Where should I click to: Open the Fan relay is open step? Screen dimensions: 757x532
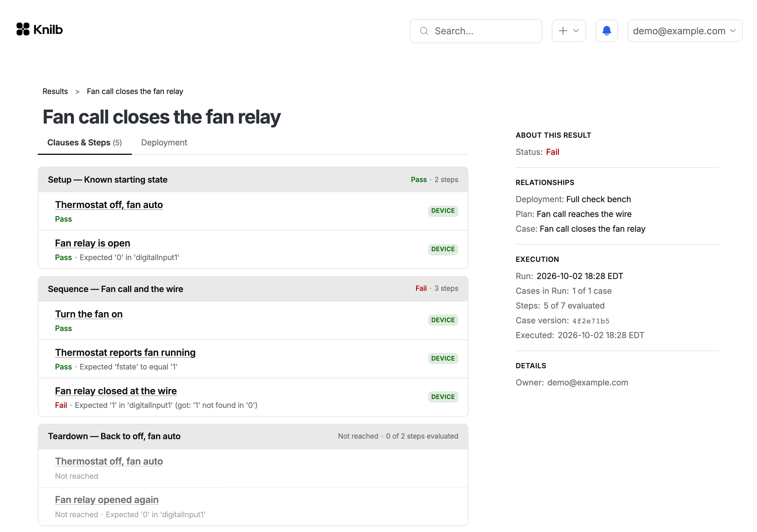[x=92, y=243]
